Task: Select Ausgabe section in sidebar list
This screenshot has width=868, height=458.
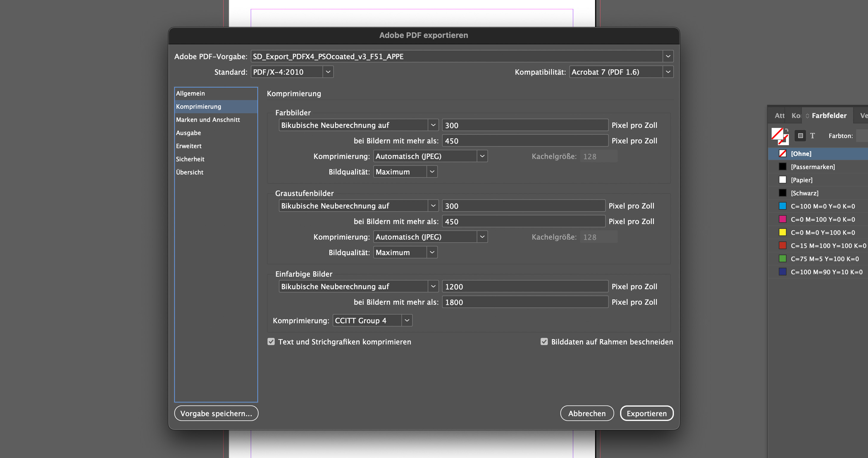Action: [x=188, y=133]
